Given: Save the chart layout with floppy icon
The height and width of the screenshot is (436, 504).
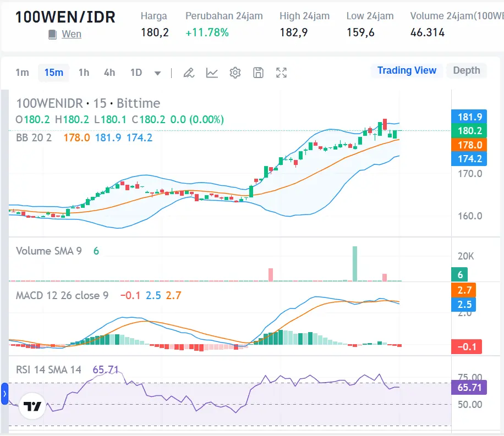Looking at the screenshot, I should coord(258,72).
